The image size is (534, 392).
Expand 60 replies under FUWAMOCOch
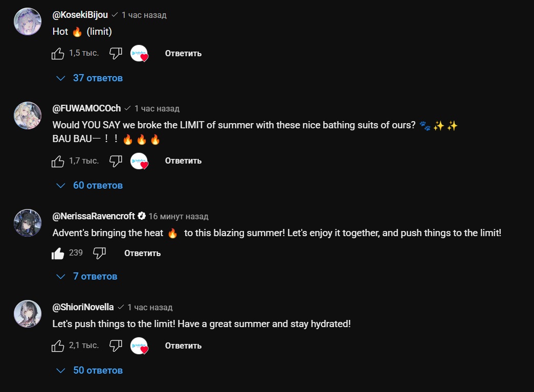pyautogui.click(x=90, y=186)
